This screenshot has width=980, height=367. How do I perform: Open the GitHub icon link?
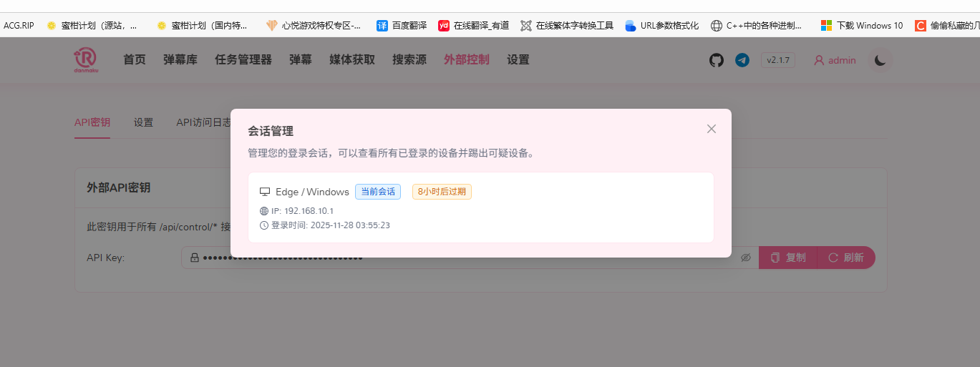[x=717, y=60]
